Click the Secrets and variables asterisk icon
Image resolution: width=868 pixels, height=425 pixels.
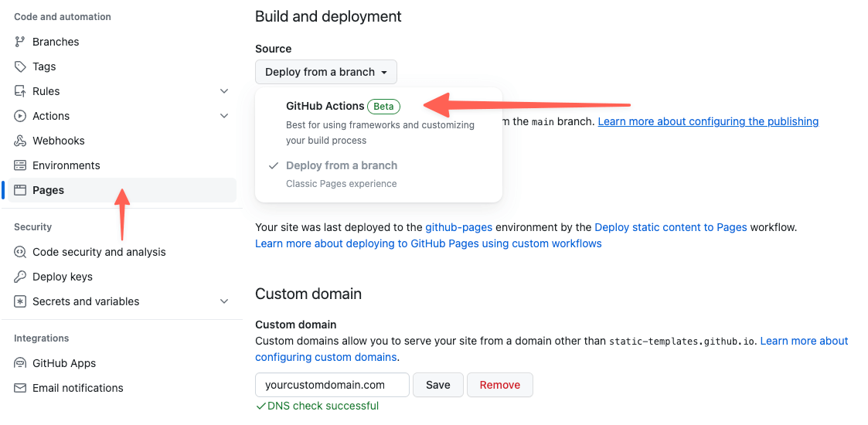pos(20,301)
